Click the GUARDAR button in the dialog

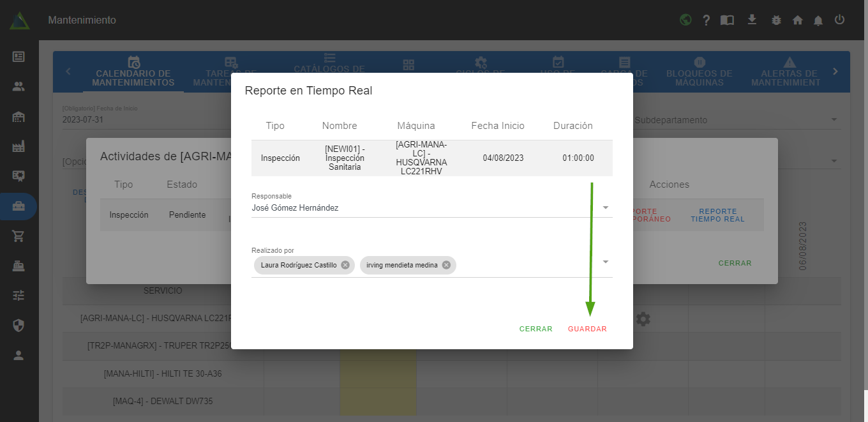click(x=587, y=329)
